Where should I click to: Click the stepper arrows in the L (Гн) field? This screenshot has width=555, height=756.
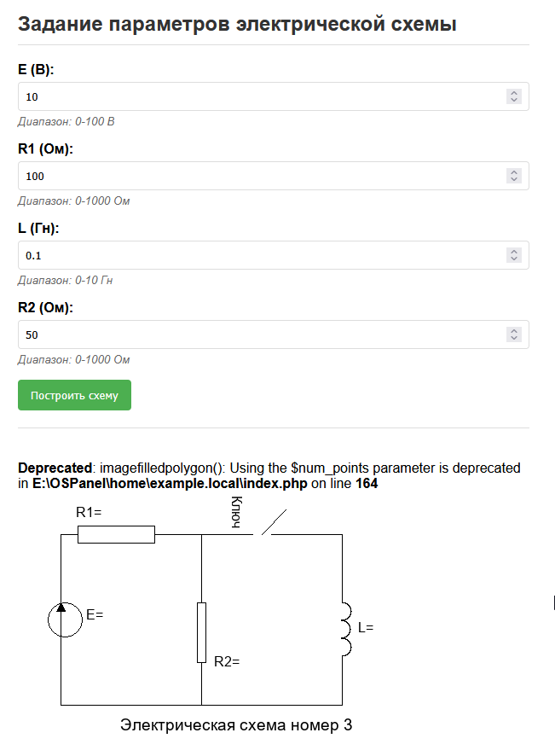point(513,255)
